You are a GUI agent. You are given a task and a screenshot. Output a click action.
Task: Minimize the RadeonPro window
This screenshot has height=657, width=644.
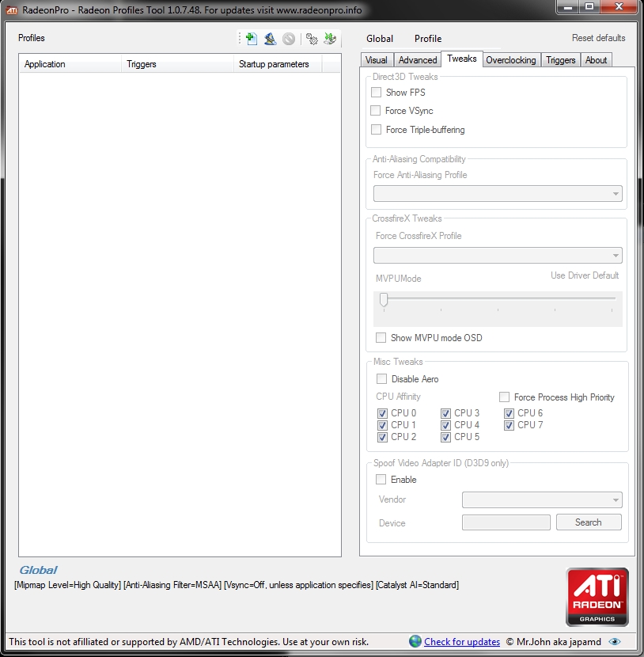click(568, 7)
